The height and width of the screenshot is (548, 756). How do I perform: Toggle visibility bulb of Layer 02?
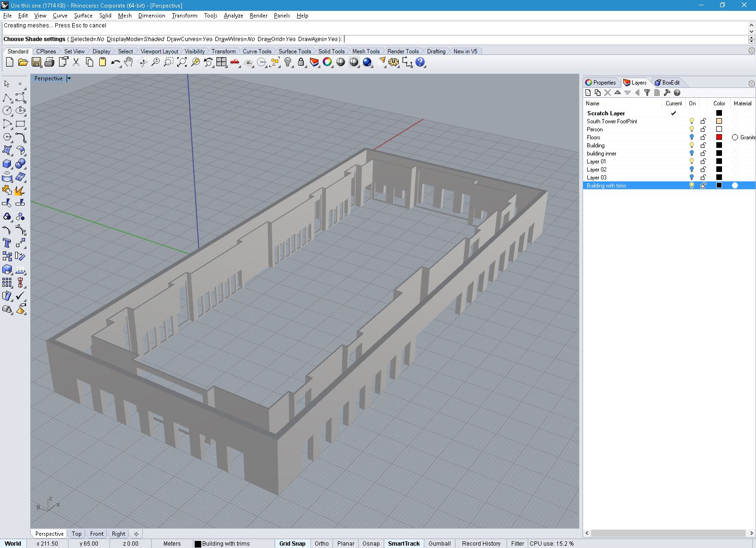tap(692, 169)
